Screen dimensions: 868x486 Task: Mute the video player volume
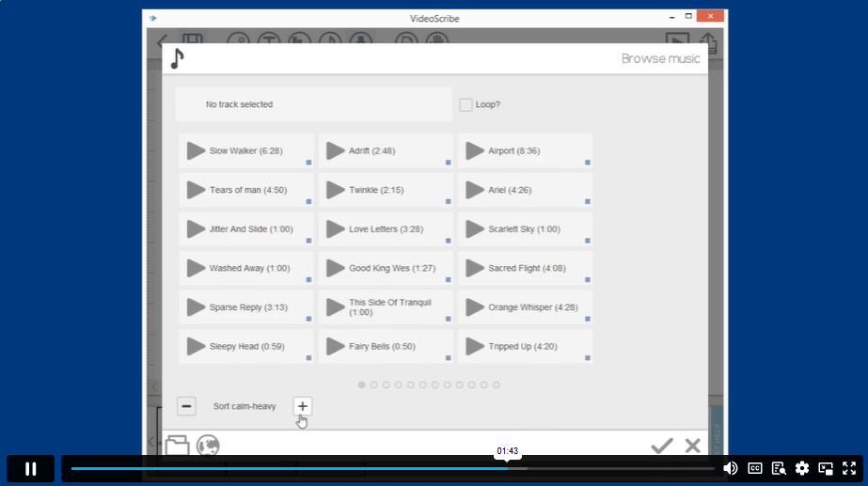click(731, 468)
